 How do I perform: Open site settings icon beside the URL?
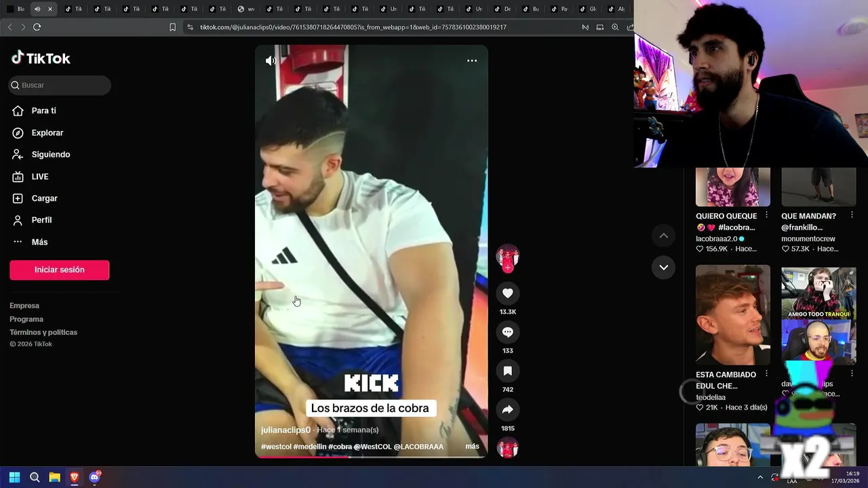(x=190, y=27)
